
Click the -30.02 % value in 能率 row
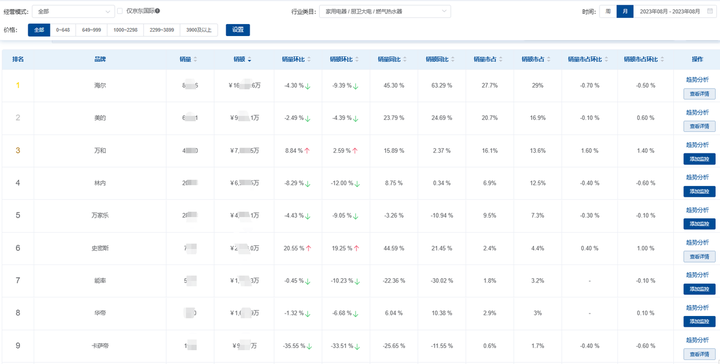coord(441,281)
